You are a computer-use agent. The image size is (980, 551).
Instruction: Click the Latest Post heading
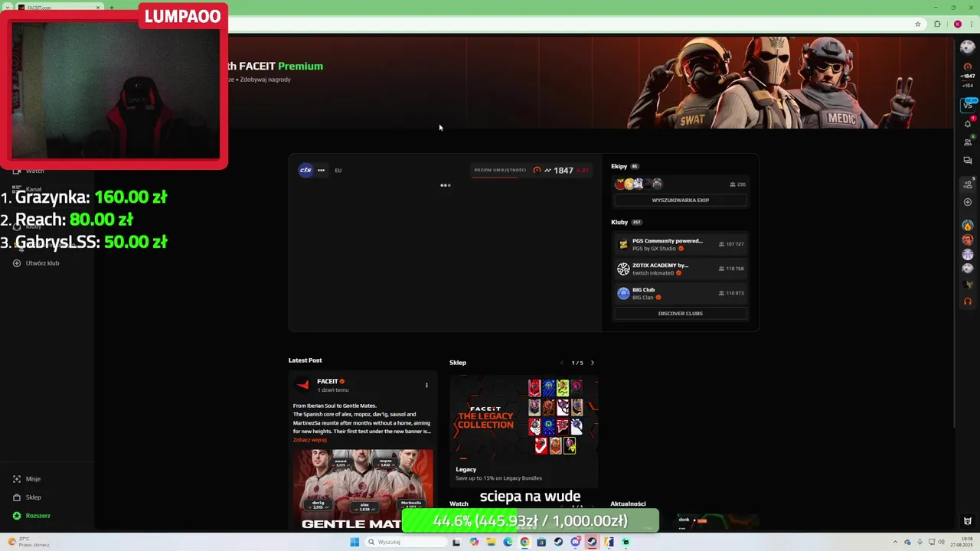(x=305, y=360)
